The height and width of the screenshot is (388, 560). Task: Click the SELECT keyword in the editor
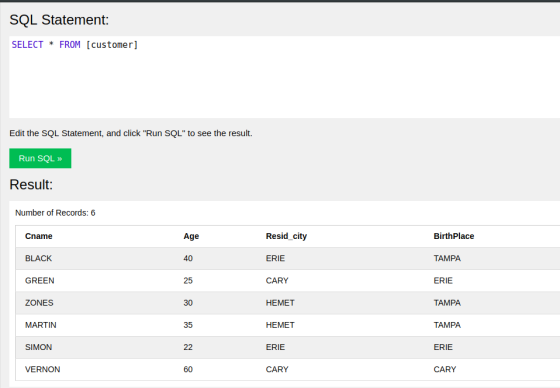(x=27, y=45)
